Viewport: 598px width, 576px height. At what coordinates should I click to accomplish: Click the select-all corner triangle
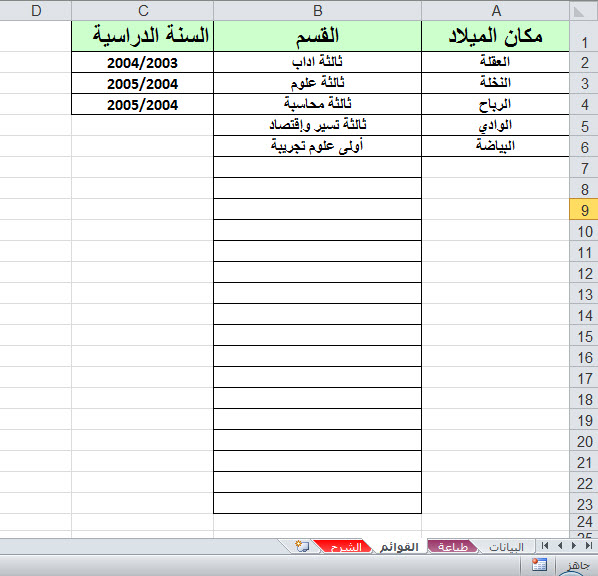tap(579, 11)
